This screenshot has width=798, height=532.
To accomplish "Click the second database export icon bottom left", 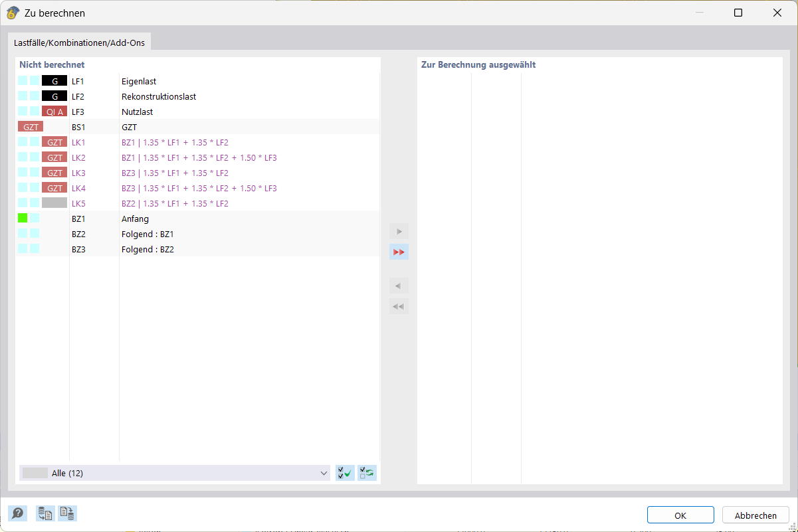I will (66, 513).
